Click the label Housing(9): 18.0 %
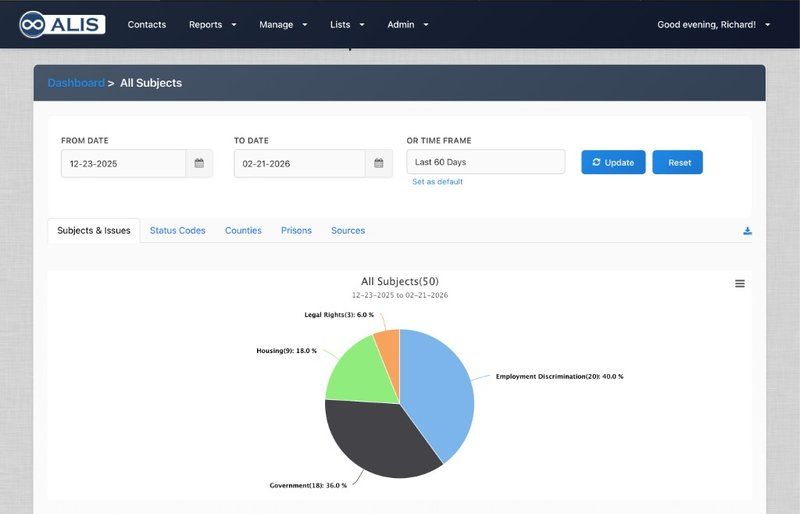This screenshot has width=800, height=514. 287,351
